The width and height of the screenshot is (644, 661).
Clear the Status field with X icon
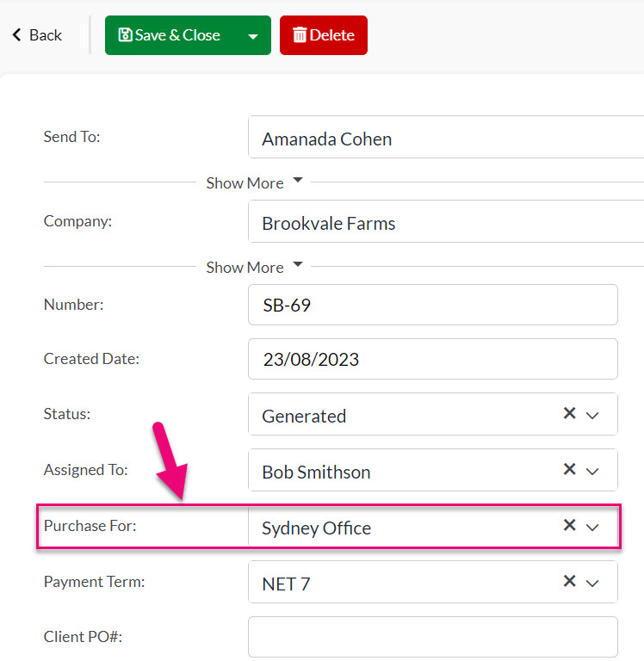[569, 413]
